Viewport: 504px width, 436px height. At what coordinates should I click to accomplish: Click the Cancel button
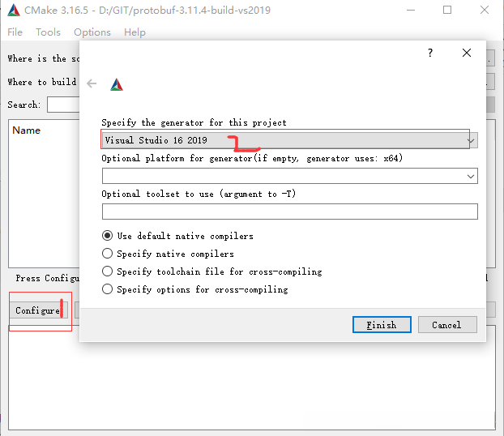click(447, 325)
